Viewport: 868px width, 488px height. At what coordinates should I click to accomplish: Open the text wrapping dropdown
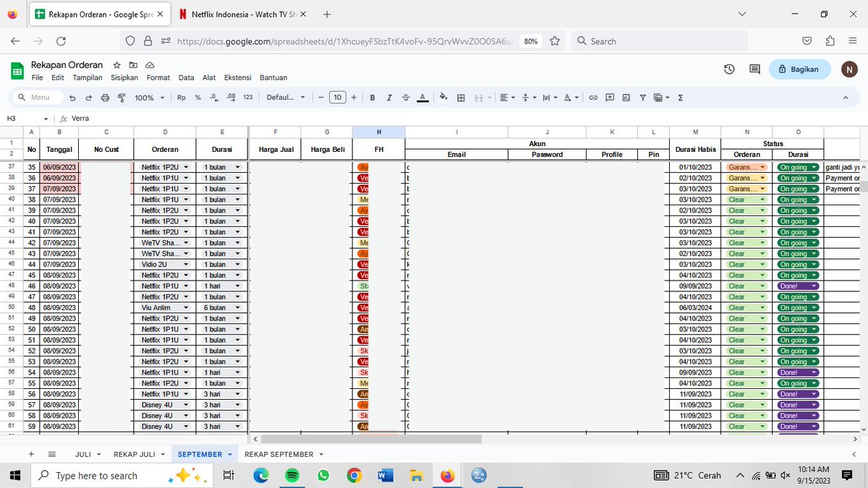tap(549, 98)
